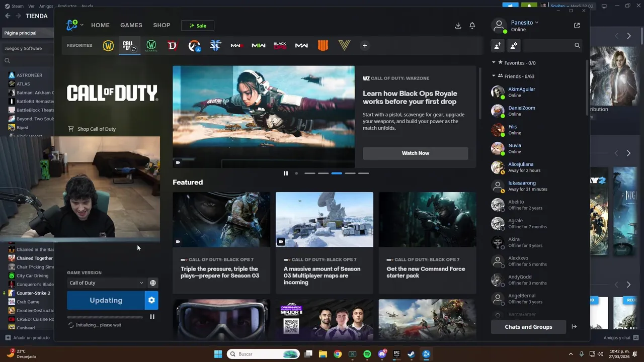Viewport: 644px width, 362px height.
Task: Open Steam 'Amigos' menu
Action: click(46, 6)
